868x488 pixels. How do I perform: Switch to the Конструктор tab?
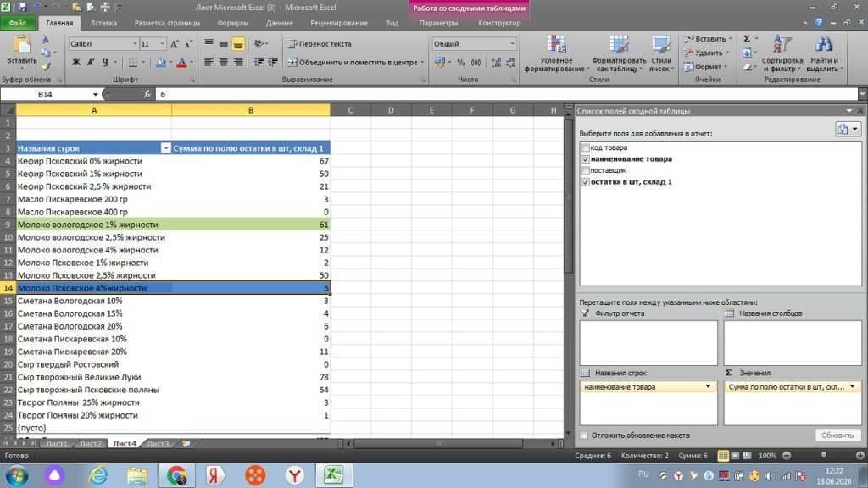(499, 23)
